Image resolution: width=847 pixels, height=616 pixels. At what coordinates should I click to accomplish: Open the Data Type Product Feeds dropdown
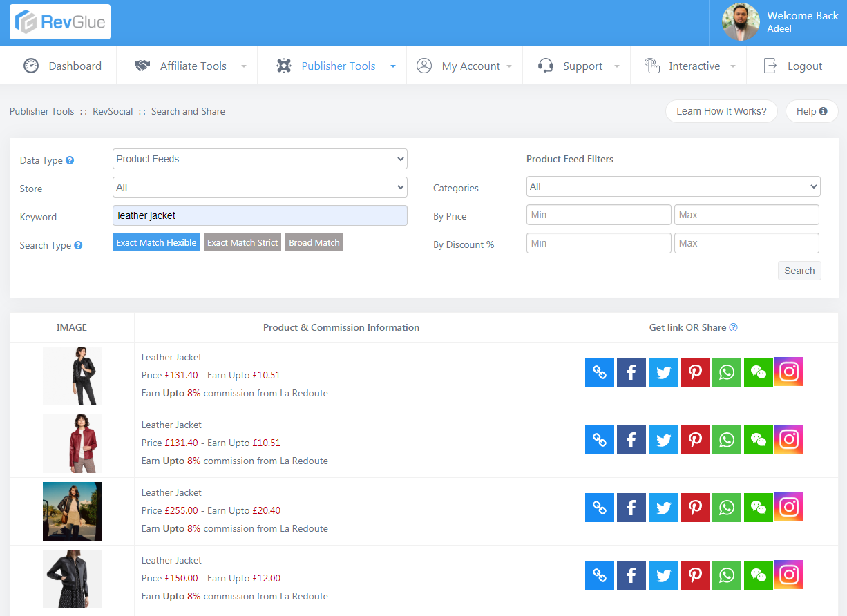tap(260, 159)
